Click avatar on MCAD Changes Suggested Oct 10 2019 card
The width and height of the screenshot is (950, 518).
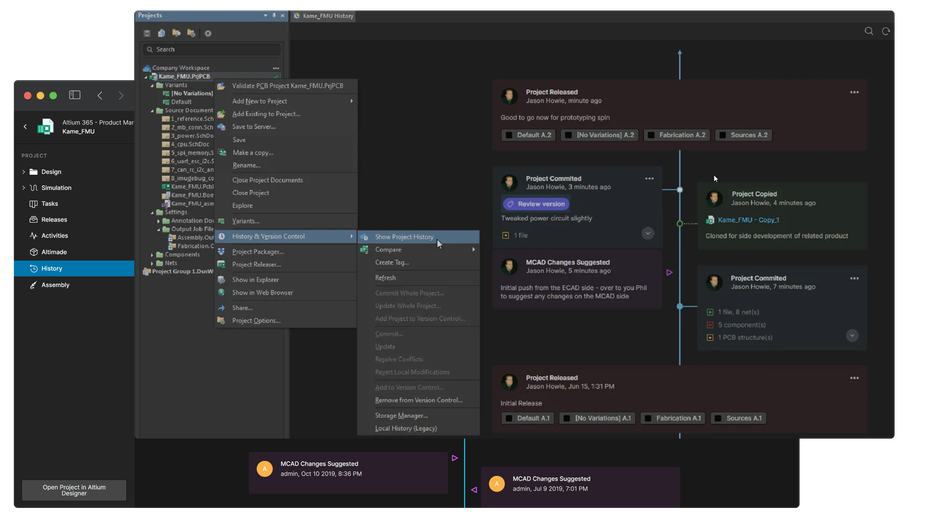[265, 468]
